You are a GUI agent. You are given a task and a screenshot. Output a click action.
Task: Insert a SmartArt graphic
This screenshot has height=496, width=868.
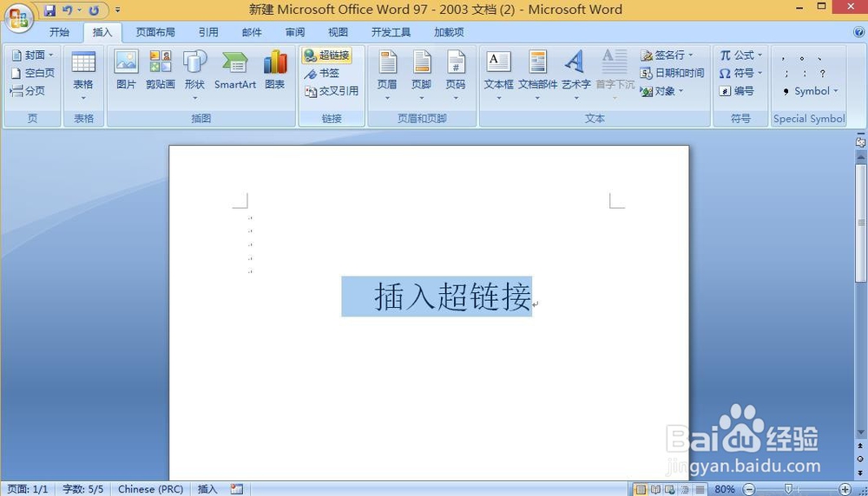click(235, 69)
